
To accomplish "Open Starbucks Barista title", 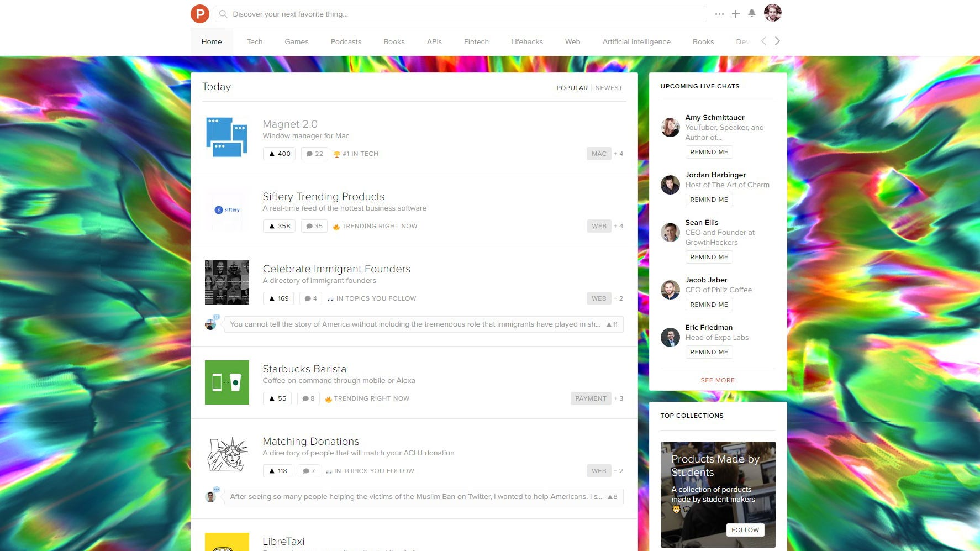I will [x=304, y=369].
